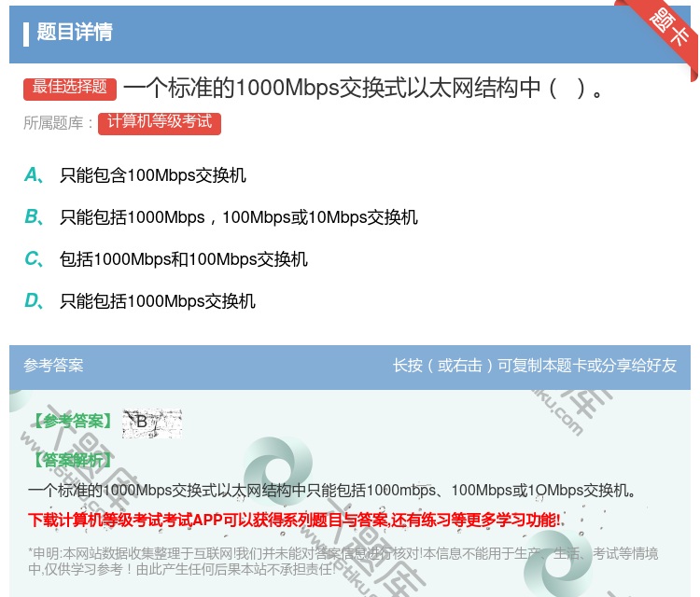Click the 【答案解析】 label
Image resolution: width=700 pixels, height=597 pixels.
(x=73, y=460)
